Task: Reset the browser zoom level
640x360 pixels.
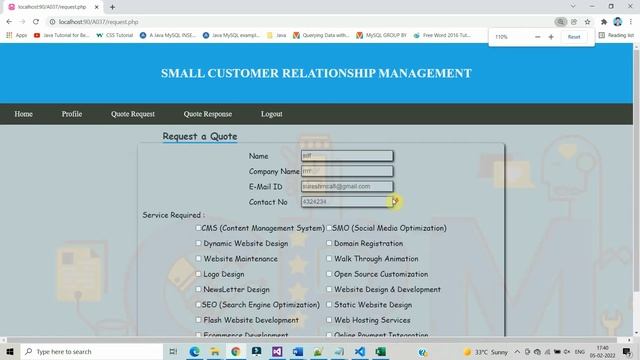Action: tap(574, 37)
